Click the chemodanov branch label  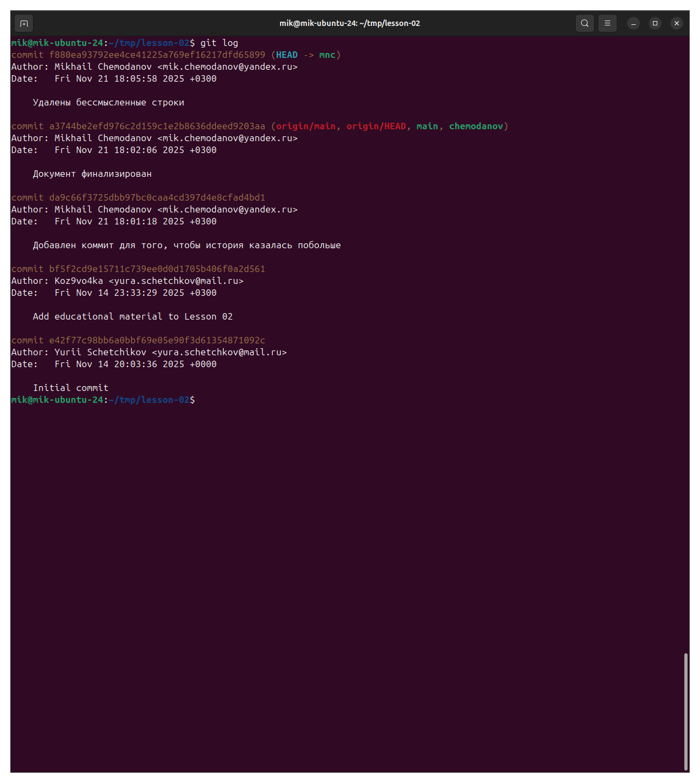coord(477,125)
